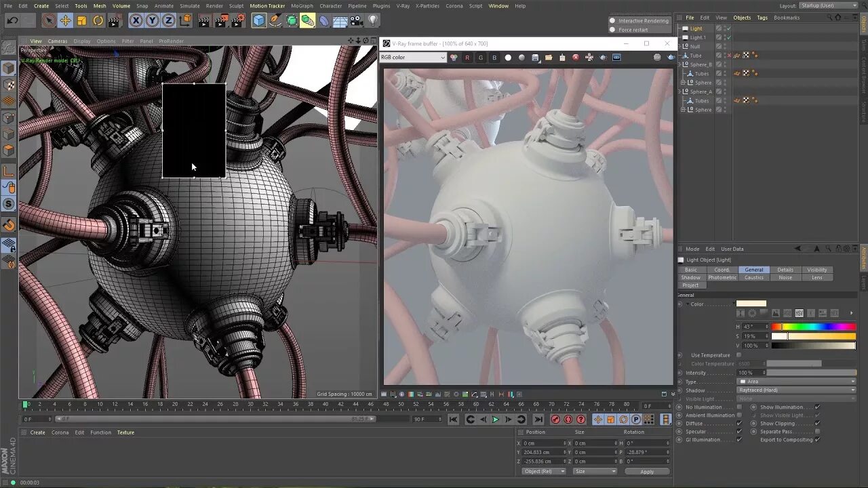The image size is (868, 488).
Task: Uncheck the Show Clipping checkbox
Action: coord(817,424)
